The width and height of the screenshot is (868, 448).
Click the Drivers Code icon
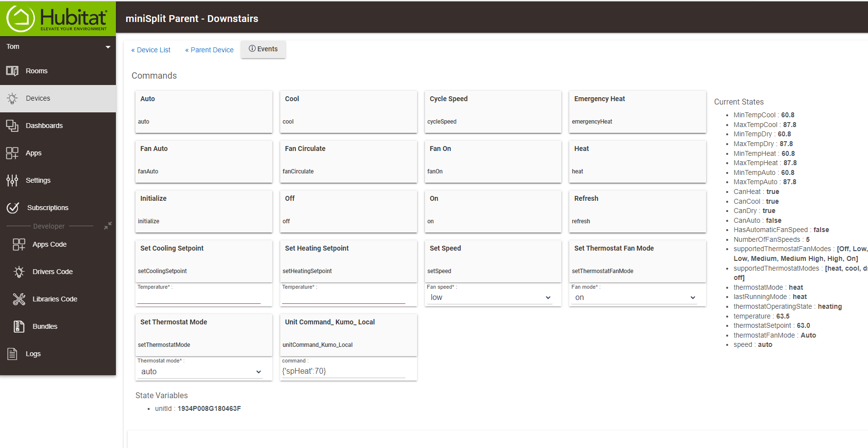click(19, 272)
